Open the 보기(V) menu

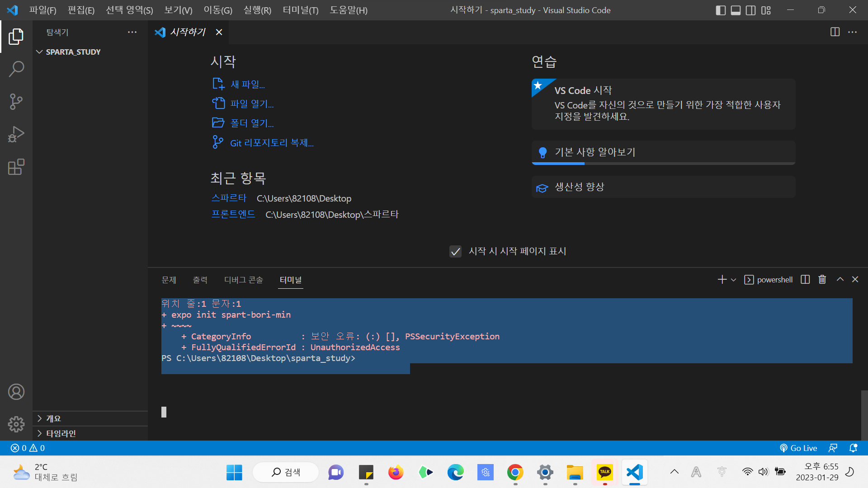click(178, 10)
